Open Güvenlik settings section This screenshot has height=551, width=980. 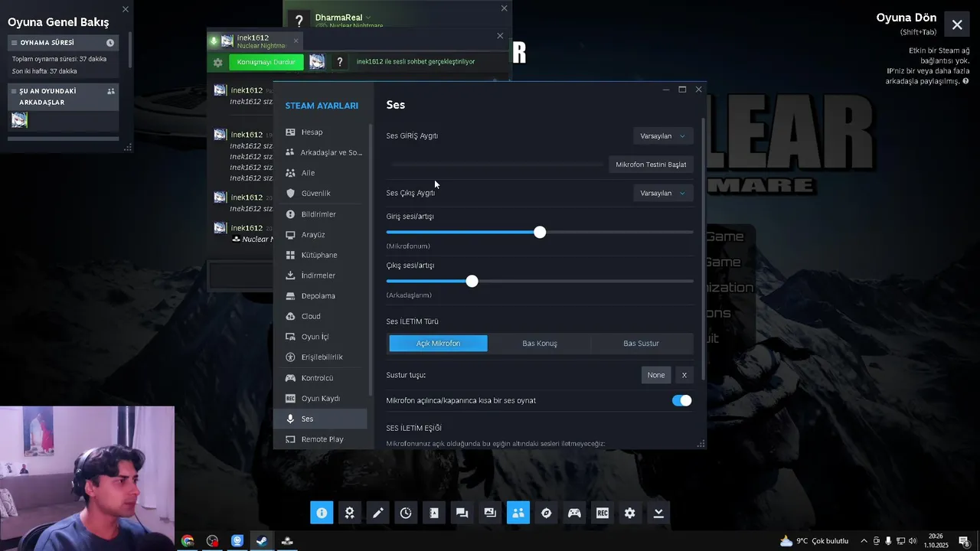pos(321,194)
